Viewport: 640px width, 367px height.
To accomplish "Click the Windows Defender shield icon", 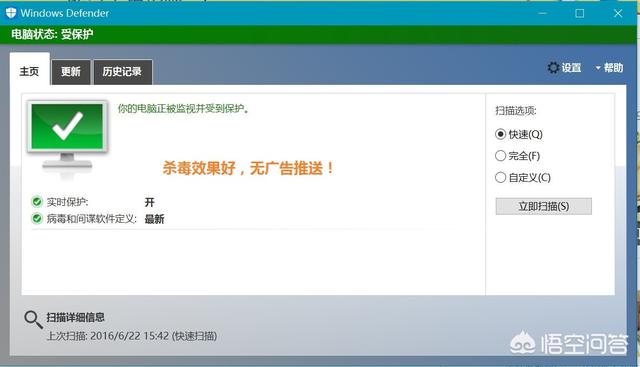I will click(11, 13).
